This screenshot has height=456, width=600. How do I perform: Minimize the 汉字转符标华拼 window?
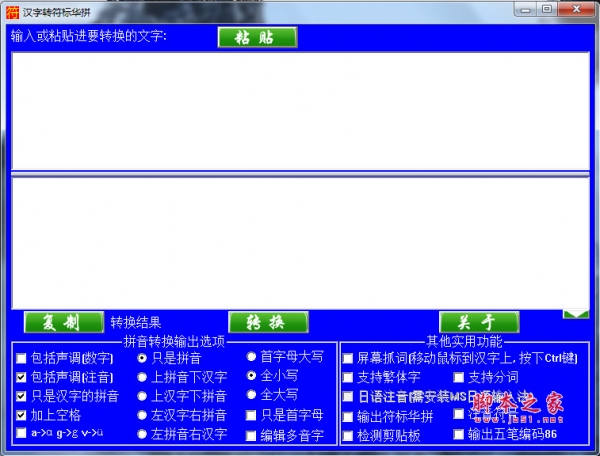(x=526, y=9)
